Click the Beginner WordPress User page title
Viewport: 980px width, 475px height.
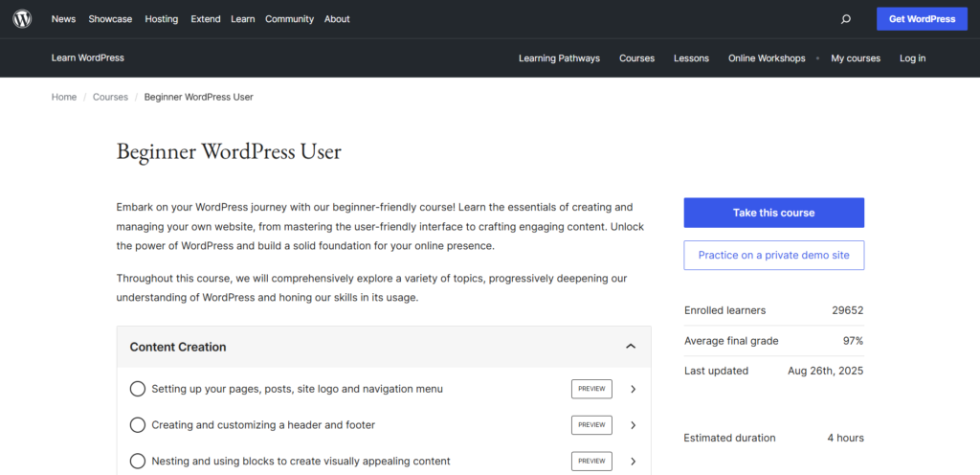point(229,152)
